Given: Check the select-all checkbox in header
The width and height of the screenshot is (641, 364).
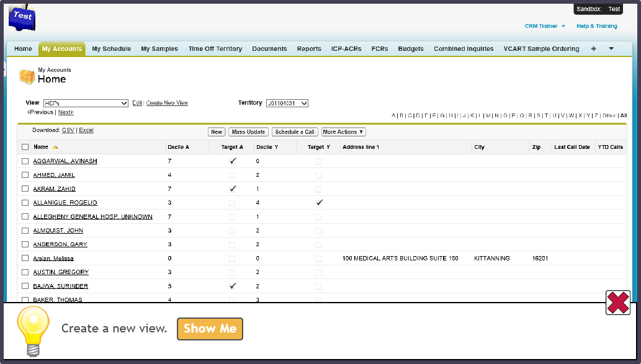Looking at the screenshot, I should (25, 148).
